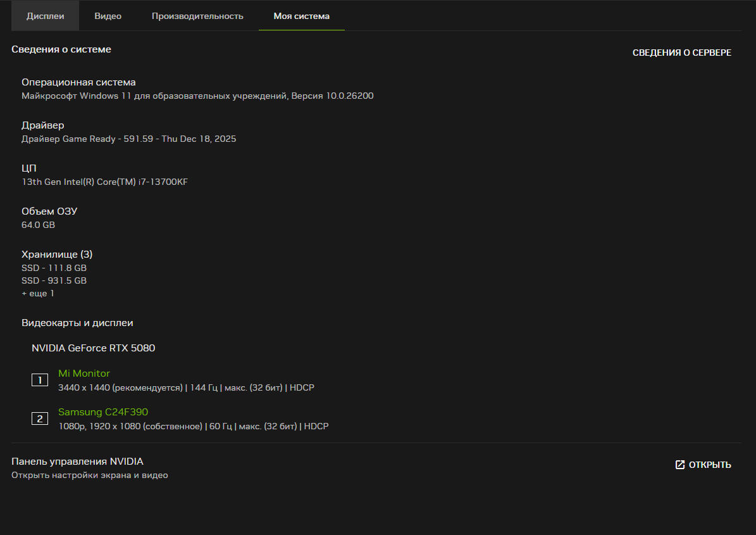Go to the Производительность tab
Viewport: 756px width, 535px height.
pyautogui.click(x=197, y=16)
